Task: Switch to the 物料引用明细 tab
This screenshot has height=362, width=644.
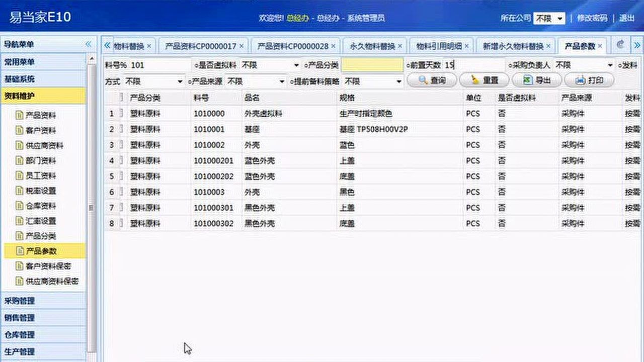Action: 439,45
